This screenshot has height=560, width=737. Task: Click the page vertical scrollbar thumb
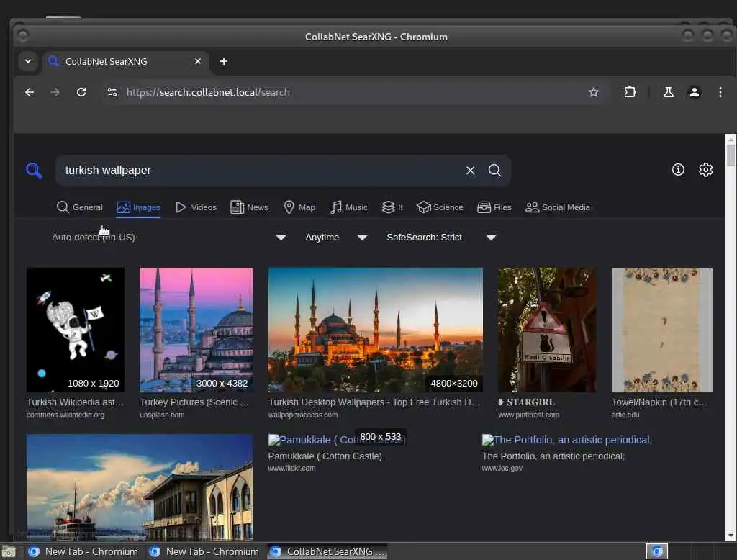[x=731, y=155]
